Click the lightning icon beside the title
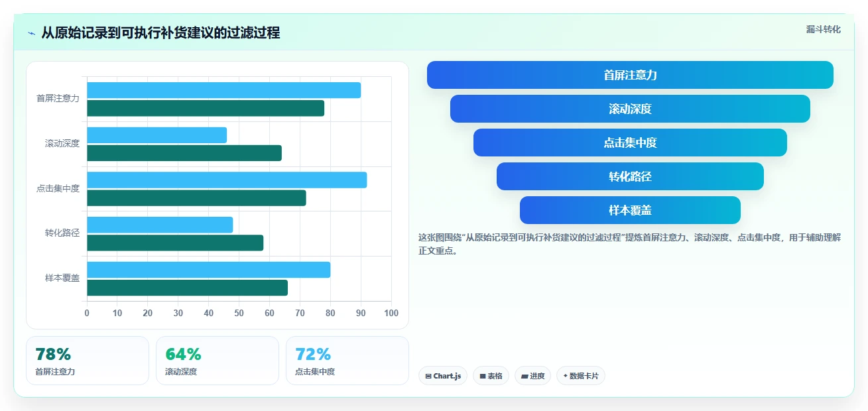Image resolution: width=868 pixels, height=411 pixels. 31,33
